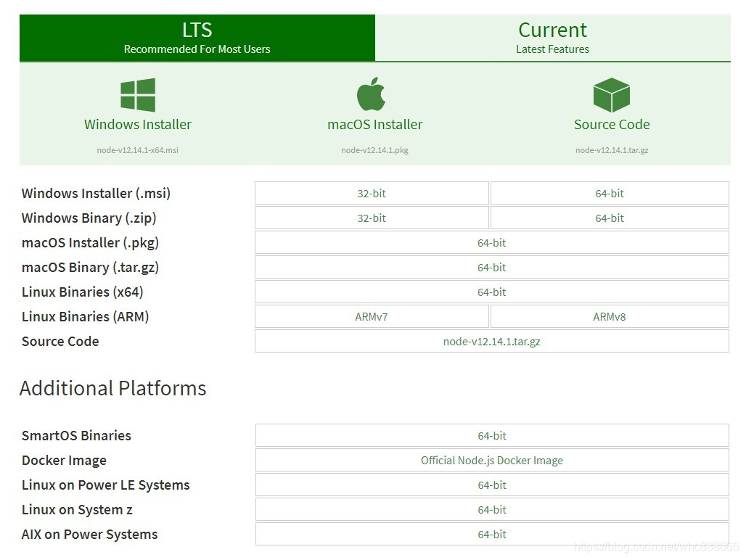Click the SmartOS Binaries row label
This screenshot has height=560, width=746.
tap(76, 436)
